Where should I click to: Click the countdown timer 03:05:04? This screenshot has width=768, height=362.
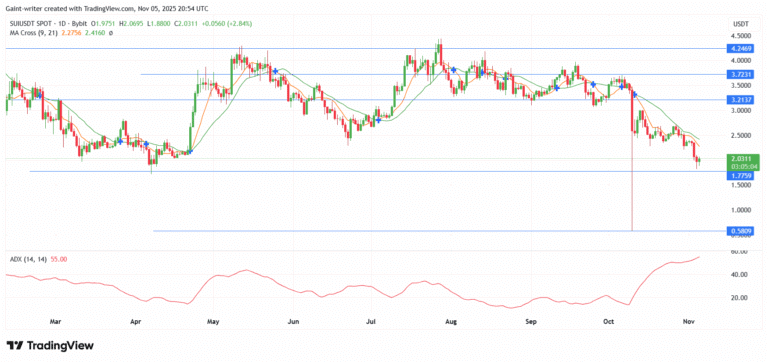743,167
